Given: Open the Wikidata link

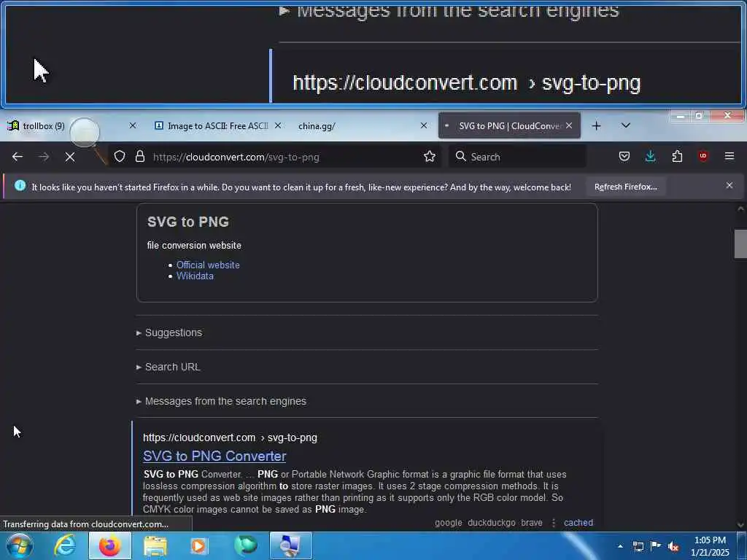Looking at the screenshot, I should 195,276.
